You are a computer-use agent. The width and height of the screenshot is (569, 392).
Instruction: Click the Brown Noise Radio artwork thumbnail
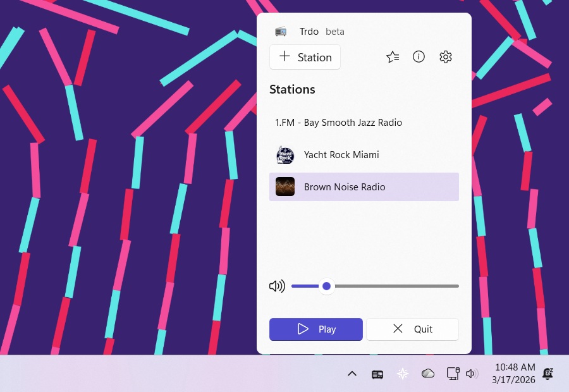(285, 187)
